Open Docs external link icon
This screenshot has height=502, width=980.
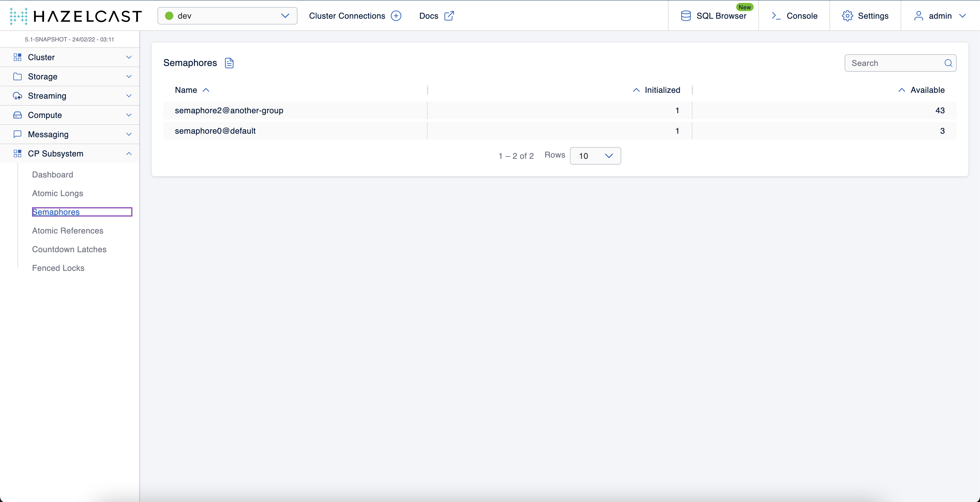click(x=449, y=16)
